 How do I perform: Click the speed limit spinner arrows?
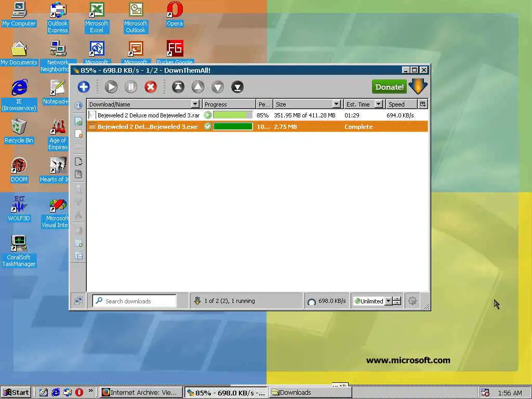pyautogui.click(x=397, y=301)
